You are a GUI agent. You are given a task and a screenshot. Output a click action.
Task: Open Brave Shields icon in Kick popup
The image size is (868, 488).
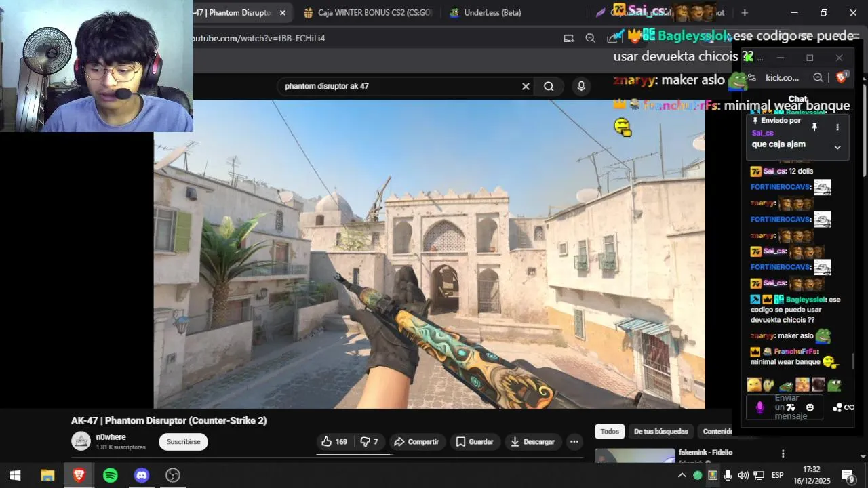(x=842, y=78)
